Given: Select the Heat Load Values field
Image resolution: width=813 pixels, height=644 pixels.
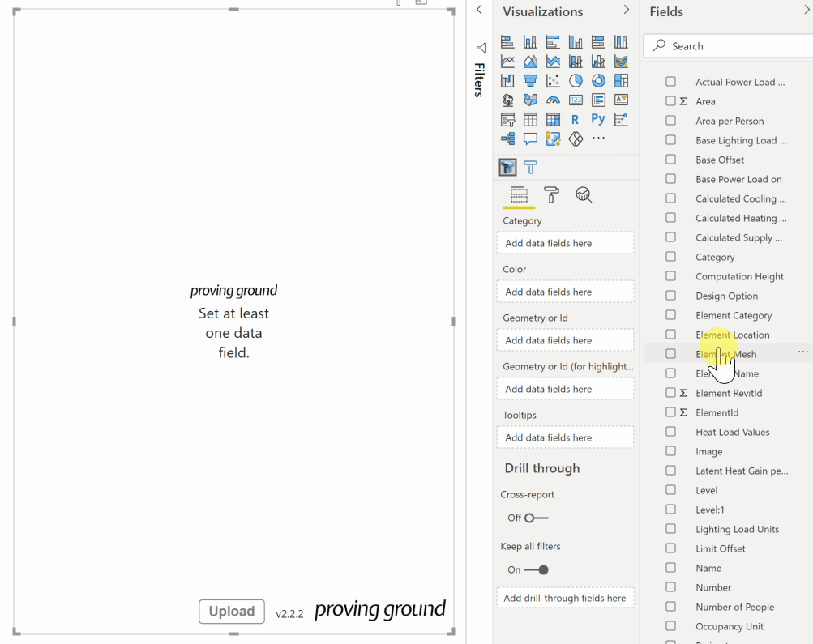Looking at the screenshot, I should [732, 432].
